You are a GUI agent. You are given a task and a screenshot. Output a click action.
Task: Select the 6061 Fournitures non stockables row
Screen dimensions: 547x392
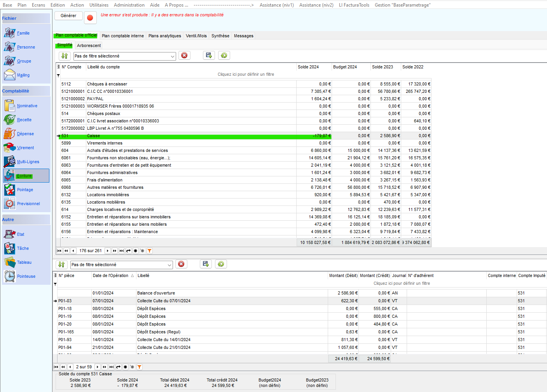coord(128,158)
